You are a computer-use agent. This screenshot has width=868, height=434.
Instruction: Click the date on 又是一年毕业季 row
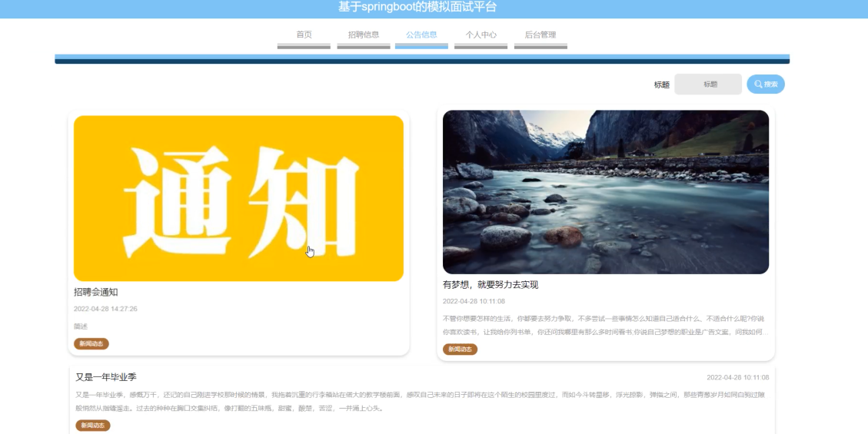(x=738, y=378)
